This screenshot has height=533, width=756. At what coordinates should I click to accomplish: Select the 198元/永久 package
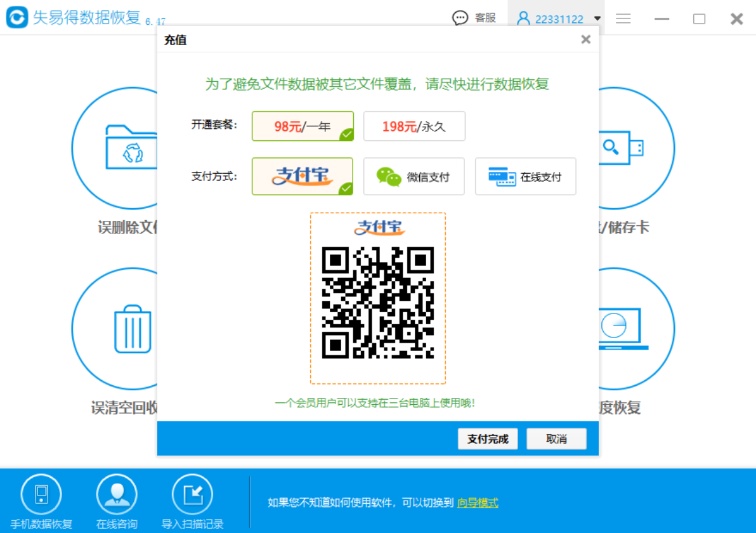pyautogui.click(x=414, y=126)
